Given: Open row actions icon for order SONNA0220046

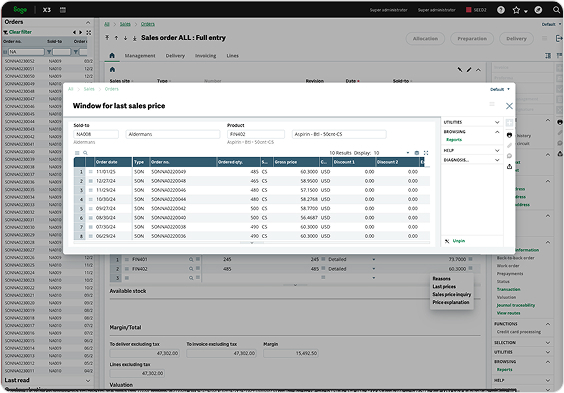Looking at the screenshot, I should [x=91, y=190].
